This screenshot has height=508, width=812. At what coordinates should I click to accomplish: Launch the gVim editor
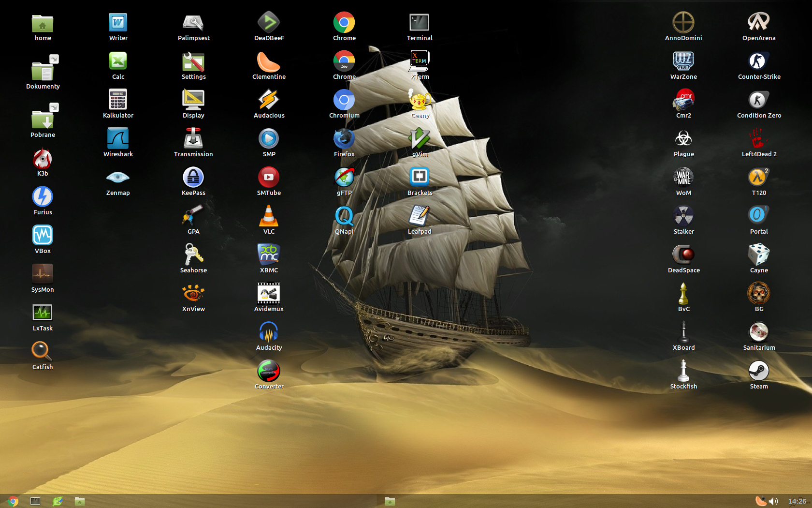(x=420, y=139)
